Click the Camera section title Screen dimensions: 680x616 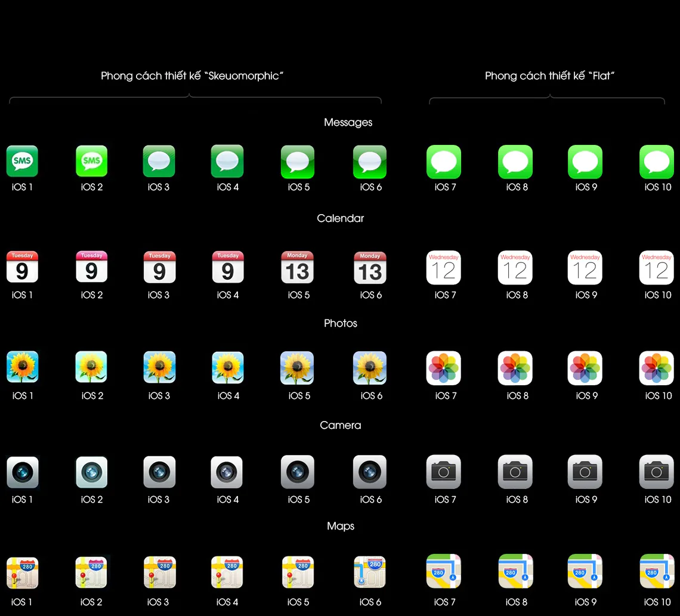click(341, 425)
